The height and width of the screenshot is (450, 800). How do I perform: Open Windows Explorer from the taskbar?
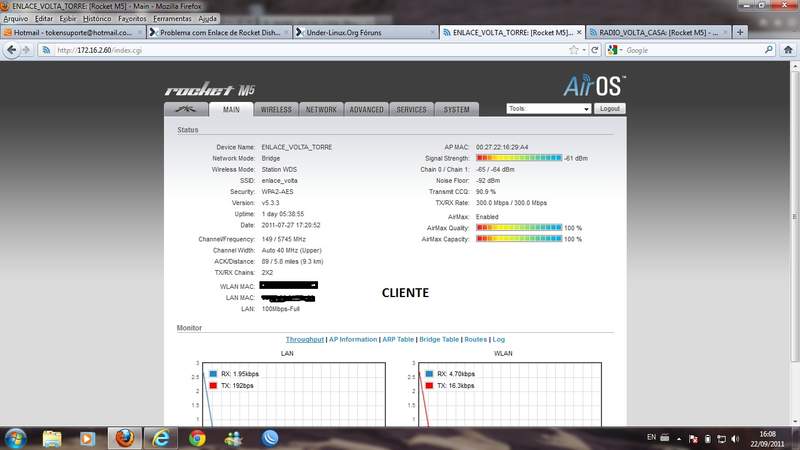point(52,438)
